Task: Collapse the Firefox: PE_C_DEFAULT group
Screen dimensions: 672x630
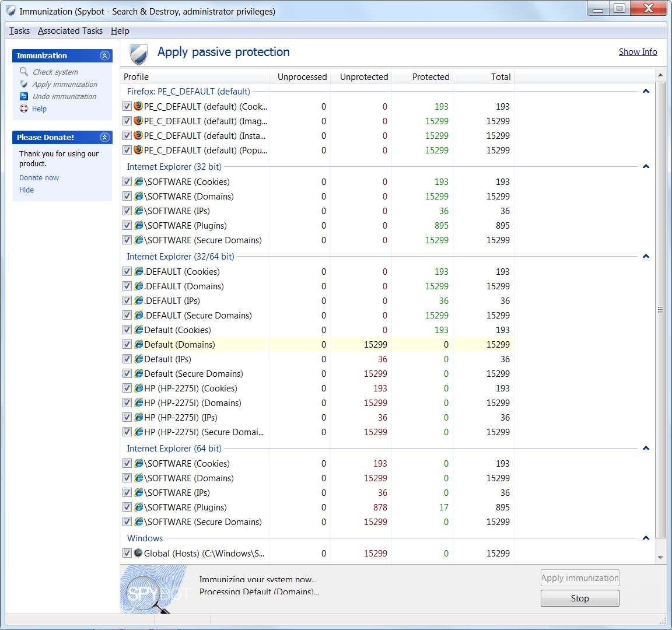Action: click(646, 91)
